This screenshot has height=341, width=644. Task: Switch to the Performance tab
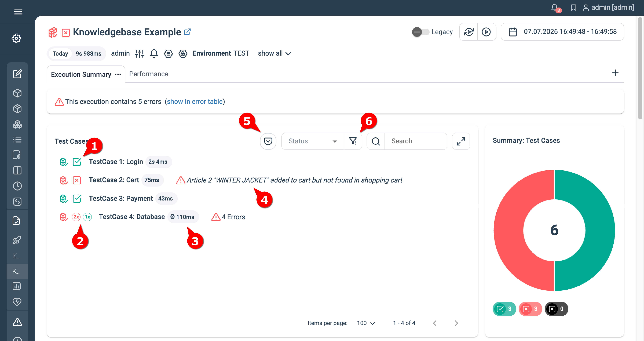(149, 74)
